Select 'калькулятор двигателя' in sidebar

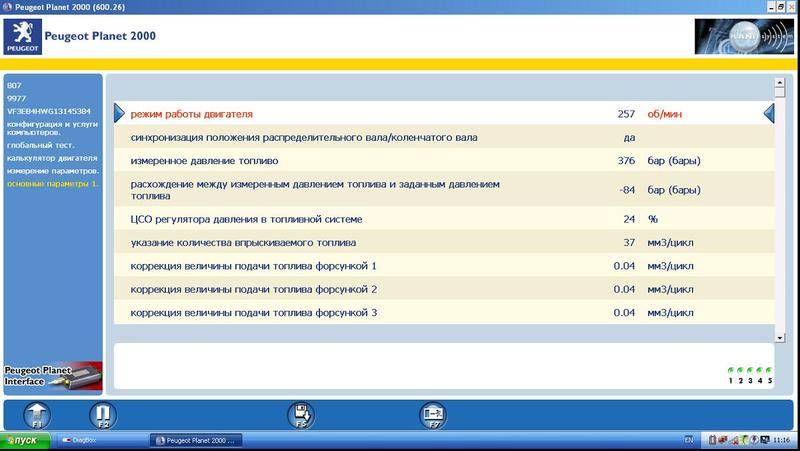[x=52, y=158]
